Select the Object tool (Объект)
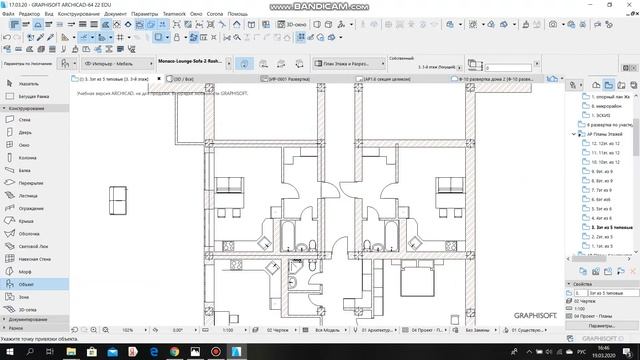The image size is (640, 360). pos(35,284)
